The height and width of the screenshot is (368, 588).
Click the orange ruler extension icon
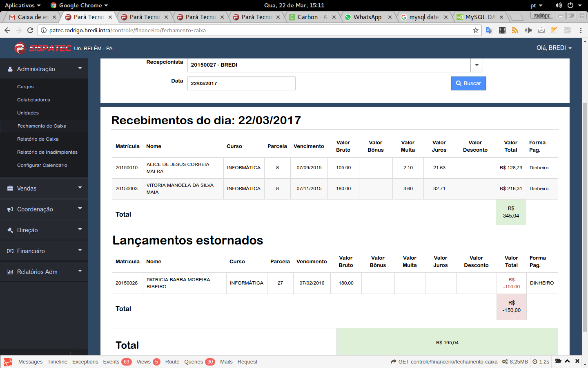point(554,30)
